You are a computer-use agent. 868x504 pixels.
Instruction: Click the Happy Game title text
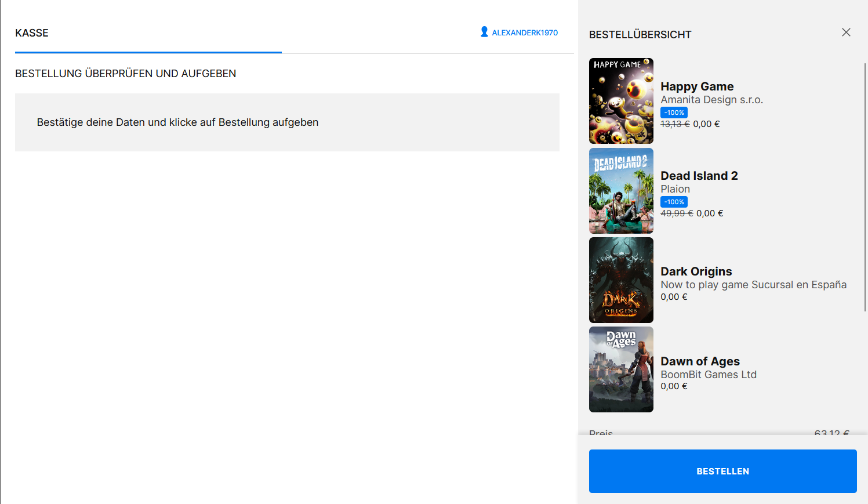tap(697, 86)
